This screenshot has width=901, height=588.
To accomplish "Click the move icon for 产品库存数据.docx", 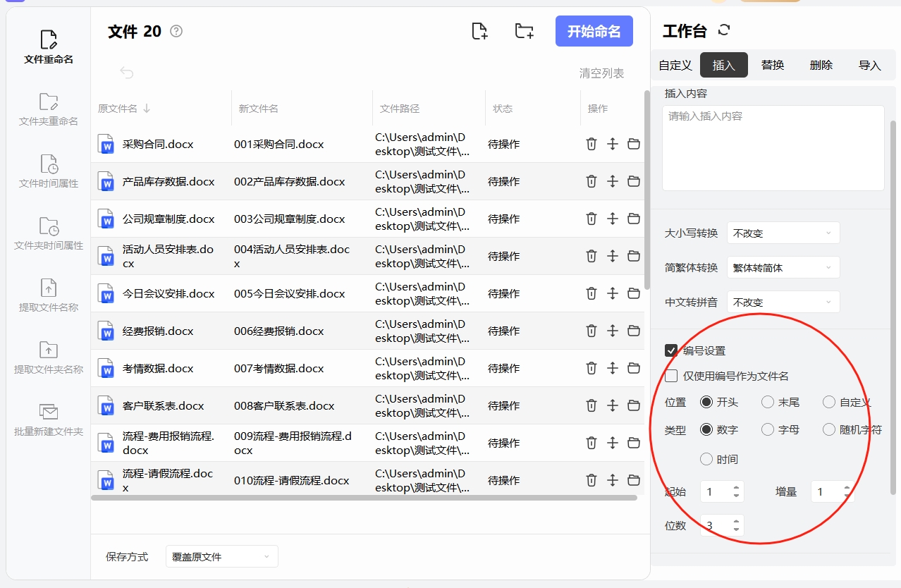I will pos(613,181).
